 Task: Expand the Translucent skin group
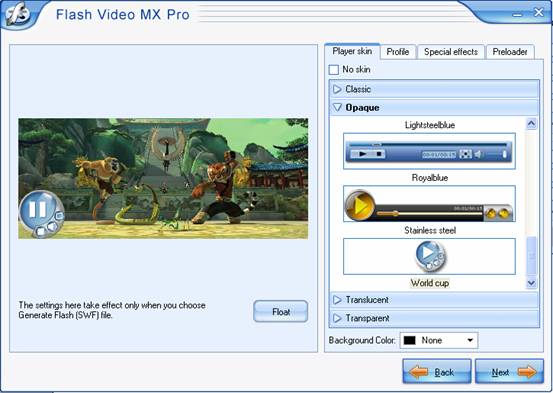click(434, 300)
